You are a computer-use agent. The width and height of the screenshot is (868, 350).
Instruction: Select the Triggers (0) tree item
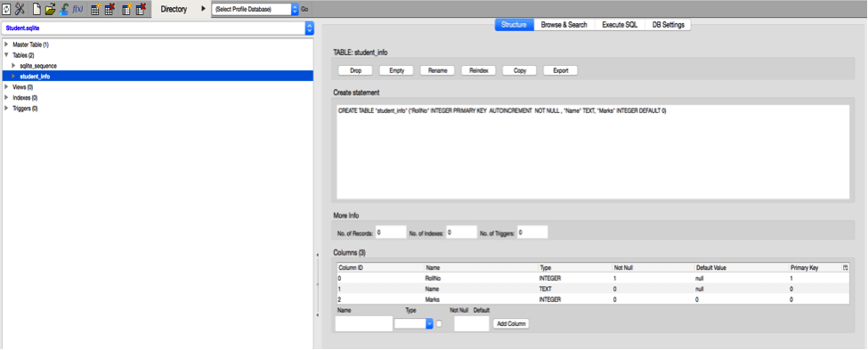25,109
